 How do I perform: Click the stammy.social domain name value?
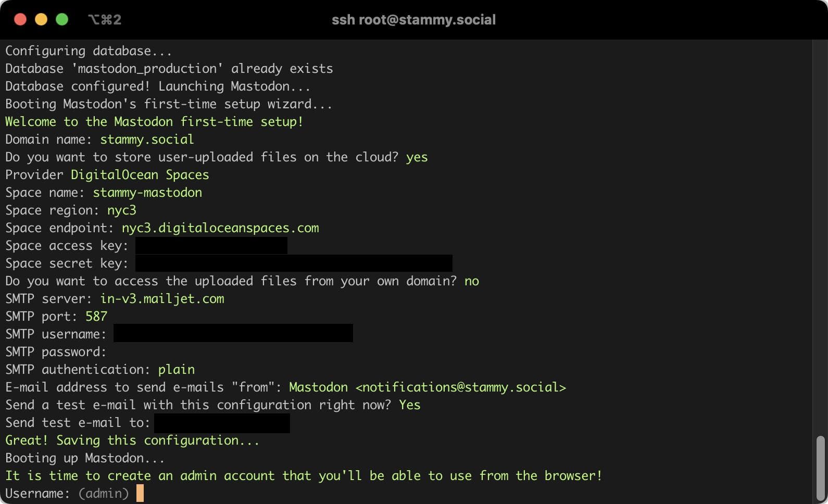click(x=147, y=140)
